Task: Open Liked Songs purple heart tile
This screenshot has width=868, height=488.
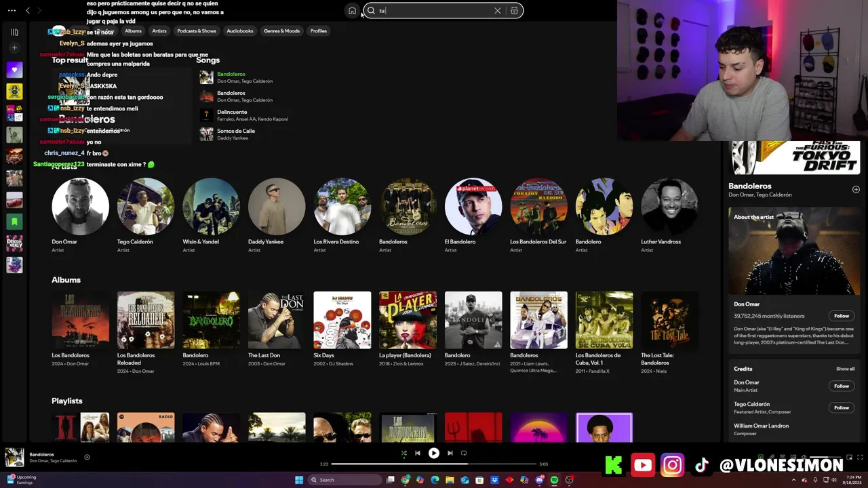Action: (x=14, y=69)
